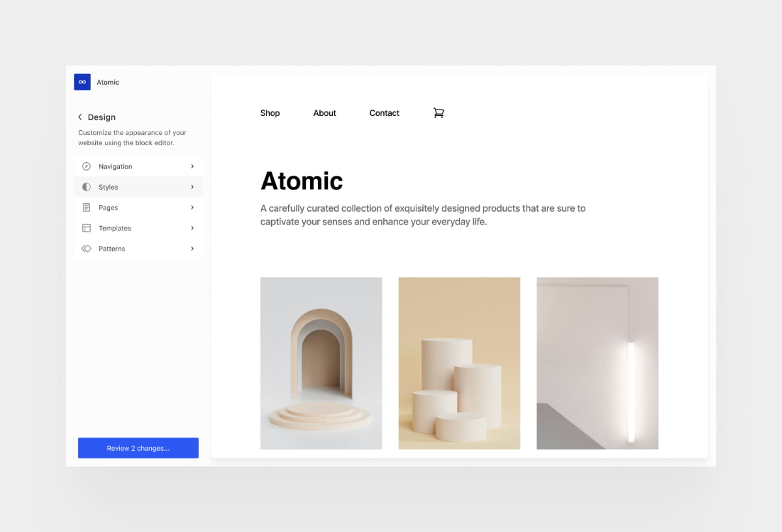Image resolution: width=782 pixels, height=532 pixels.
Task: Click the Atomic heading in the preview
Action: pyautogui.click(x=302, y=181)
